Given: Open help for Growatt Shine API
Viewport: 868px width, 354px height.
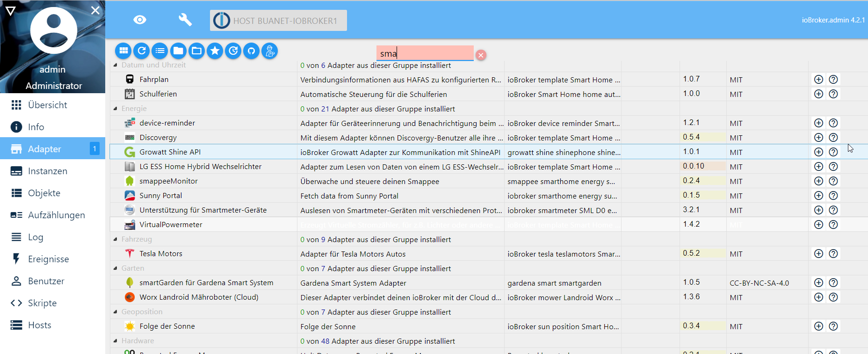Looking at the screenshot, I should tap(833, 152).
